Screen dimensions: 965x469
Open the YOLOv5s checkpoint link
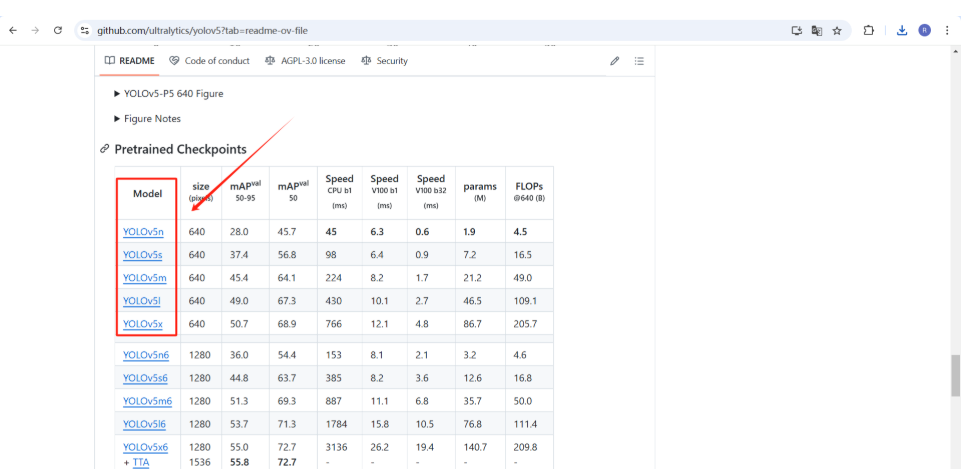click(143, 255)
